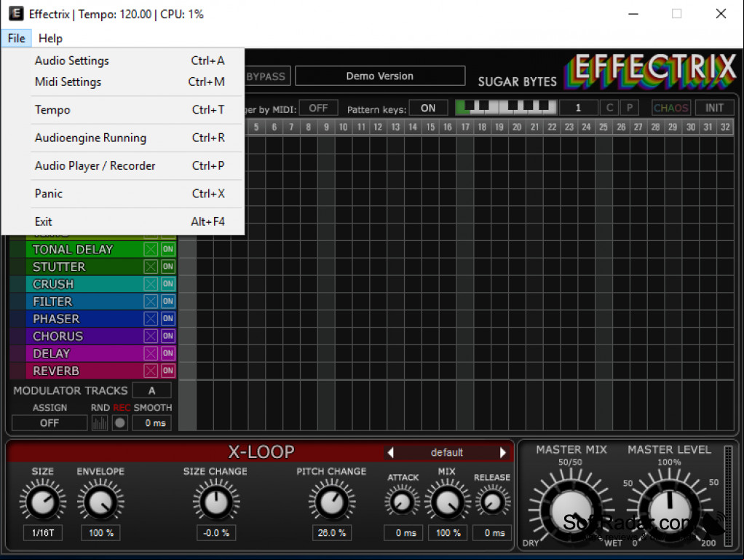Viewport: 744px width, 560px height.
Task: Click the SMOOTH 0 ms value field
Action: (152, 423)
